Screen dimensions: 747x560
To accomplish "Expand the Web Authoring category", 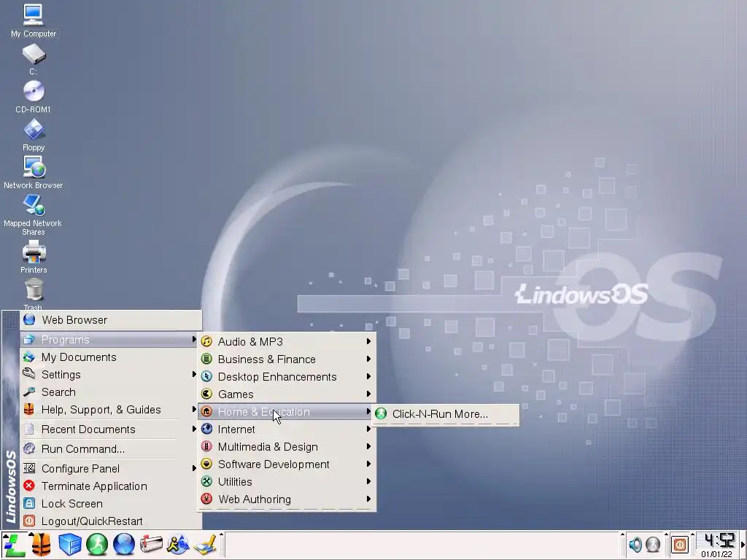I will coord(286,499).
